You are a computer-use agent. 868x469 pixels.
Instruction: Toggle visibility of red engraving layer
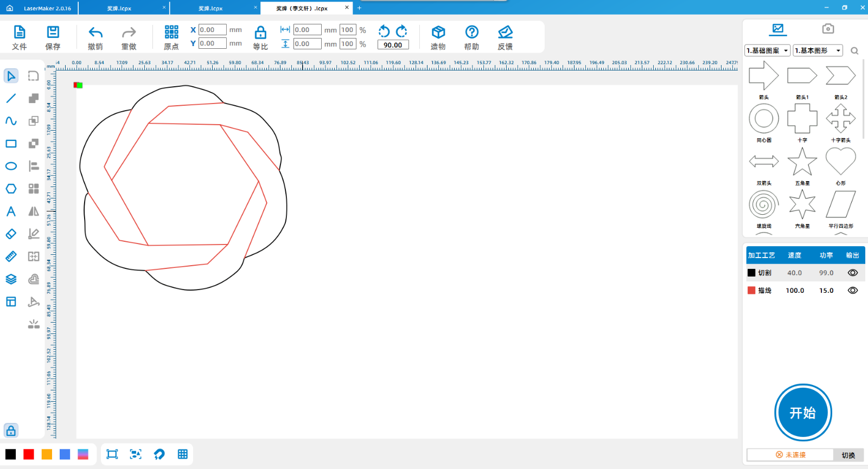(x=852, y=291)
